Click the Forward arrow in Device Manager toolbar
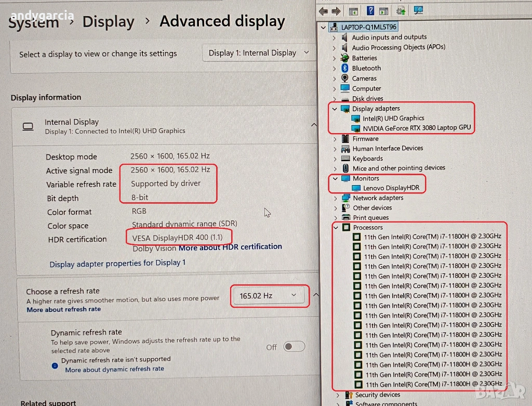Image resolution: width=532 pixels, height=406 pixels. [x=336, y=11]
